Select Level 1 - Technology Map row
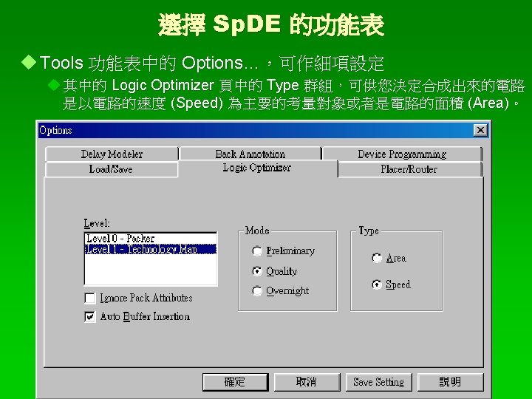 151,249
